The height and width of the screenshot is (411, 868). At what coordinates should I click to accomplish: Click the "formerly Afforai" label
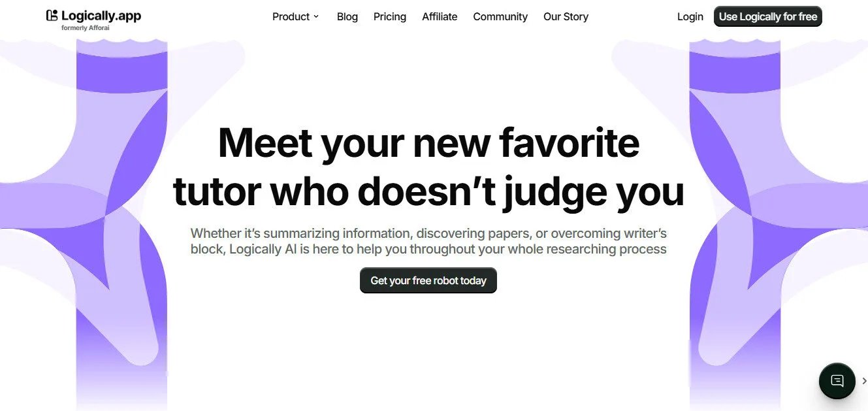[84, 27]
